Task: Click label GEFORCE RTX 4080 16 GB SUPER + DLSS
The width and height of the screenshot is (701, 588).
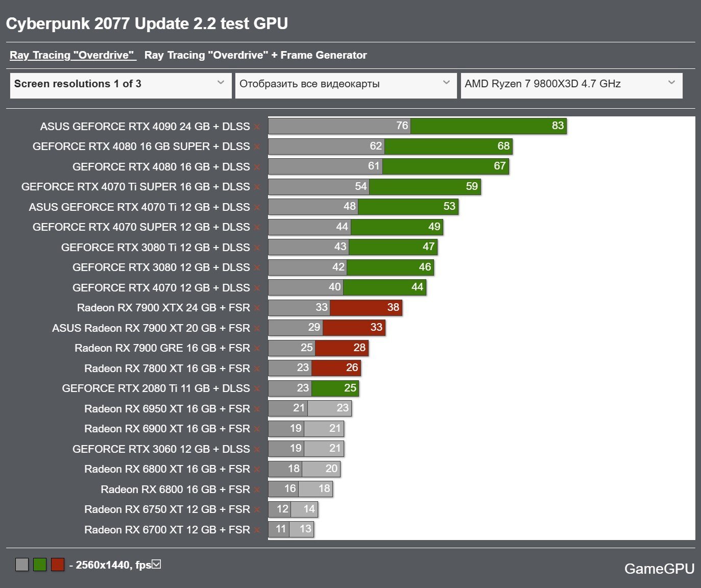Action: point(141,146)
